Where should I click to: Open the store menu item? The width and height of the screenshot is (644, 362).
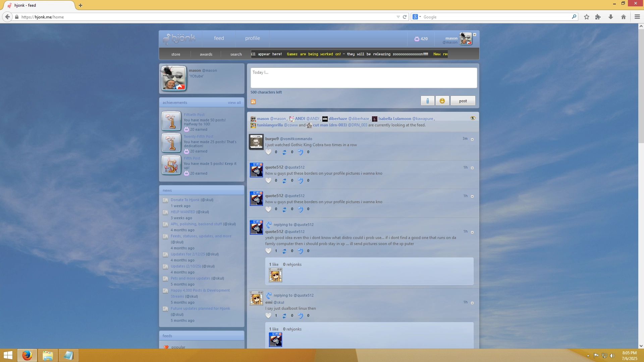(x=175, y=54)
